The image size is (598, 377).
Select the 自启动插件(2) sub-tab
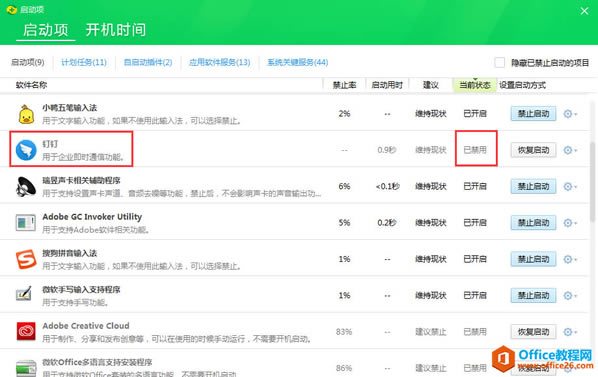148,62
